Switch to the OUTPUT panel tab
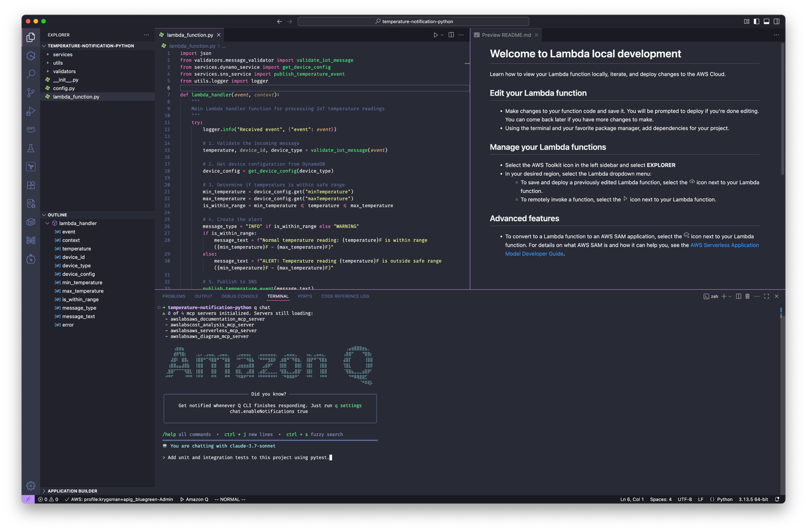 [203, 297]
